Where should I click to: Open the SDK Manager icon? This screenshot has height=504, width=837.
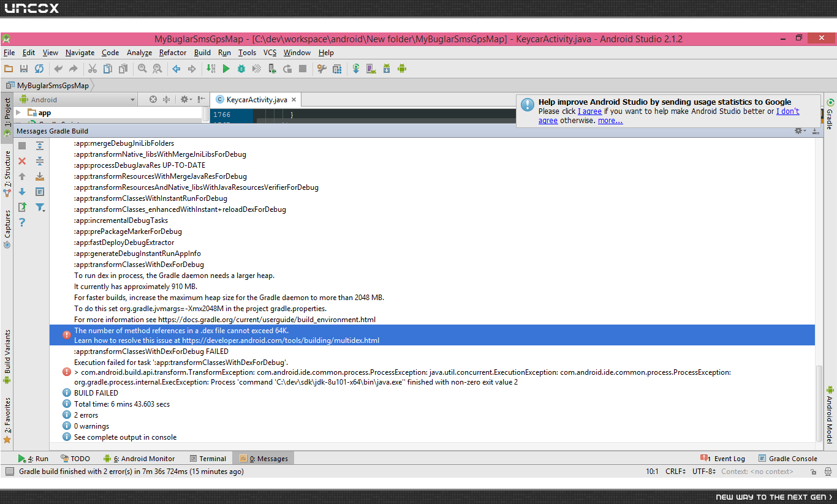click(x=387, y=69)
